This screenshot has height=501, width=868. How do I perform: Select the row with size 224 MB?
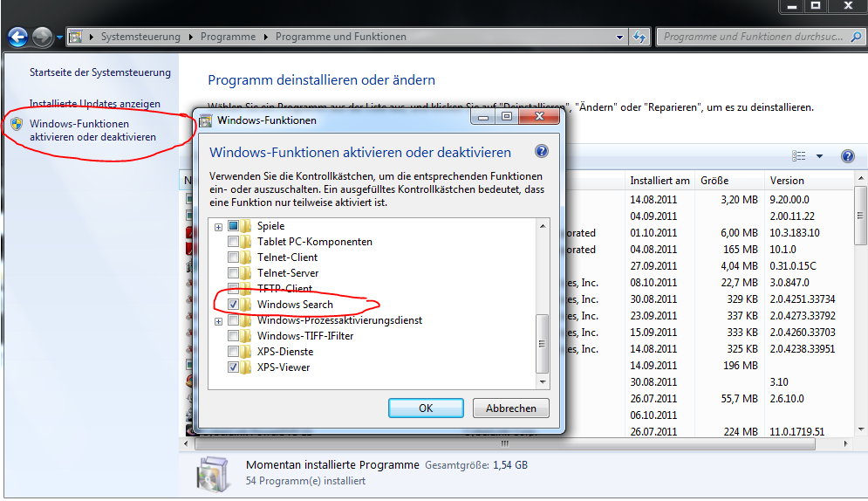741,432
